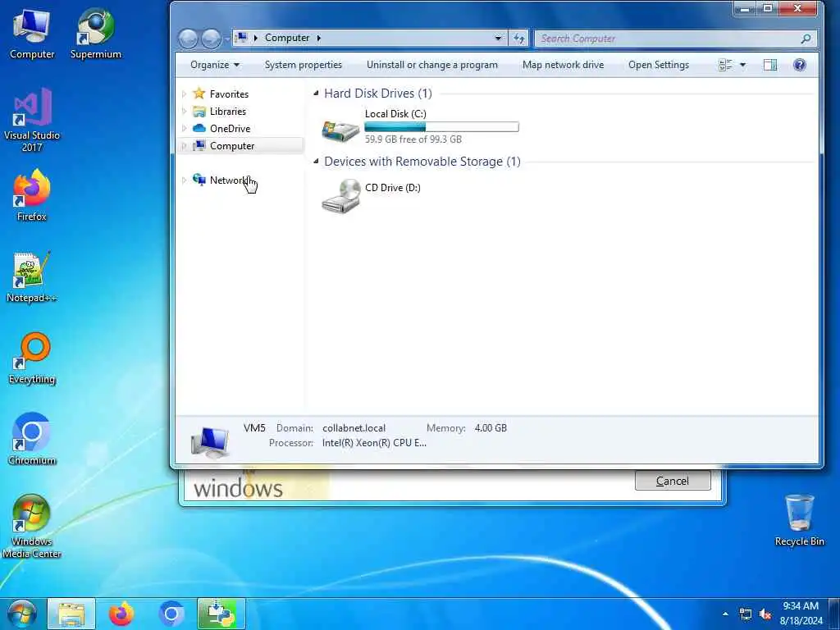Click Local Disk (C:) usage bar
Image resolution: width=840 pixels, height=630 pixels.
[x=441, y=127]
